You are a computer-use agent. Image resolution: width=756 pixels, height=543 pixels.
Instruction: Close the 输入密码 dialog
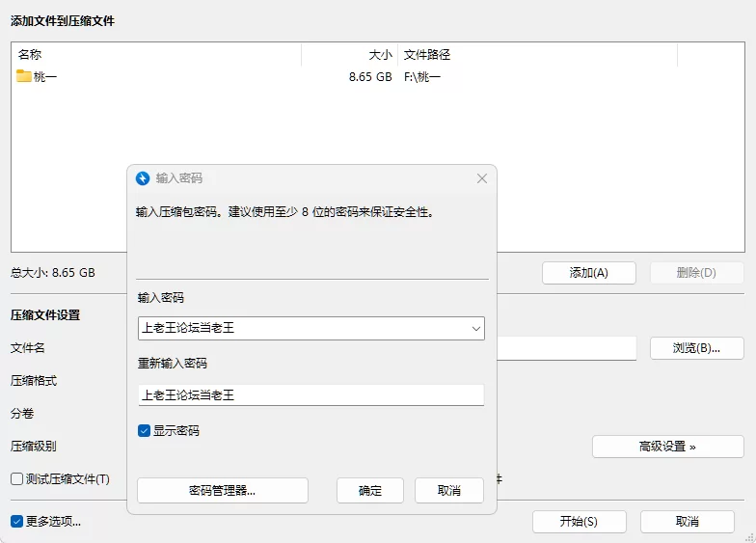482,178
